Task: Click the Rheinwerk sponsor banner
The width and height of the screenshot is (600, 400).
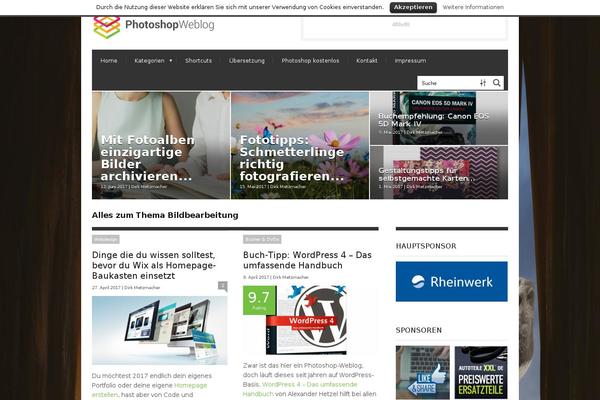Action: 452,281
